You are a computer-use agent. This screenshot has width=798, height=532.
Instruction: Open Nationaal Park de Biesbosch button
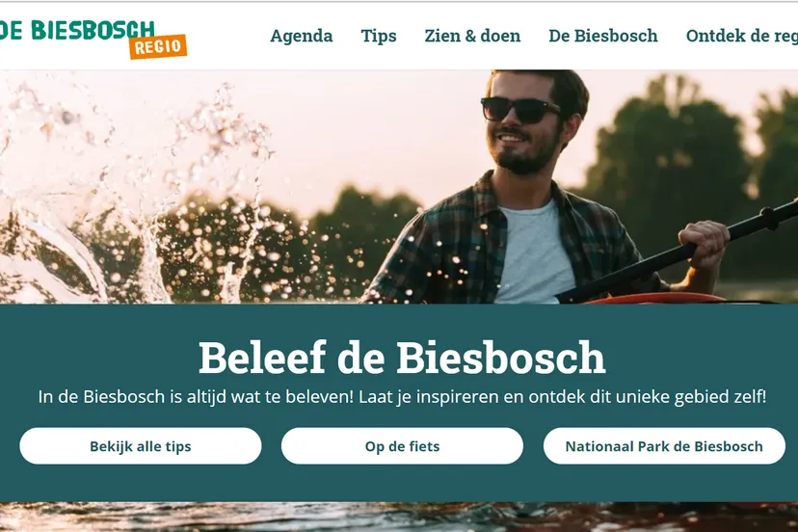664,446
